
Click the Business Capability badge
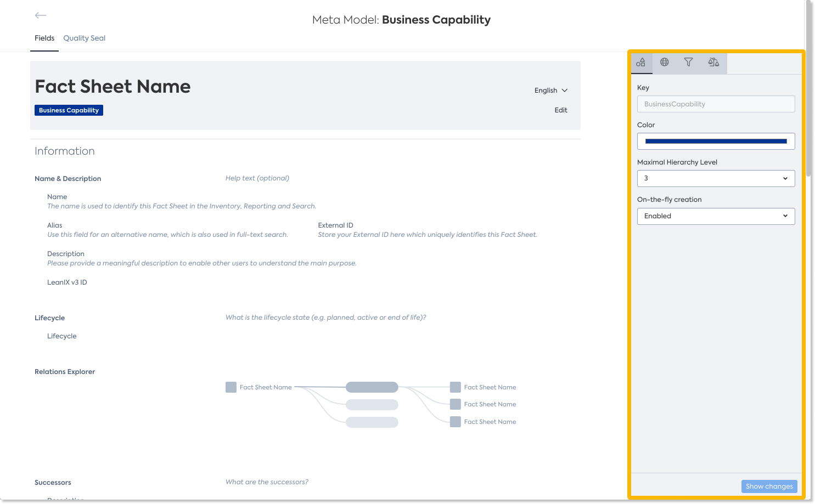[69, 110]
